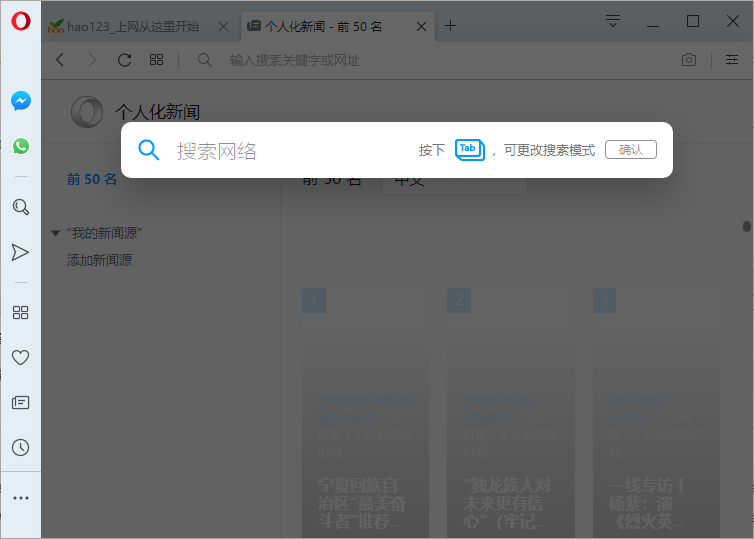
Task: Go forward with the forward arrow
Action: (92, 60)
